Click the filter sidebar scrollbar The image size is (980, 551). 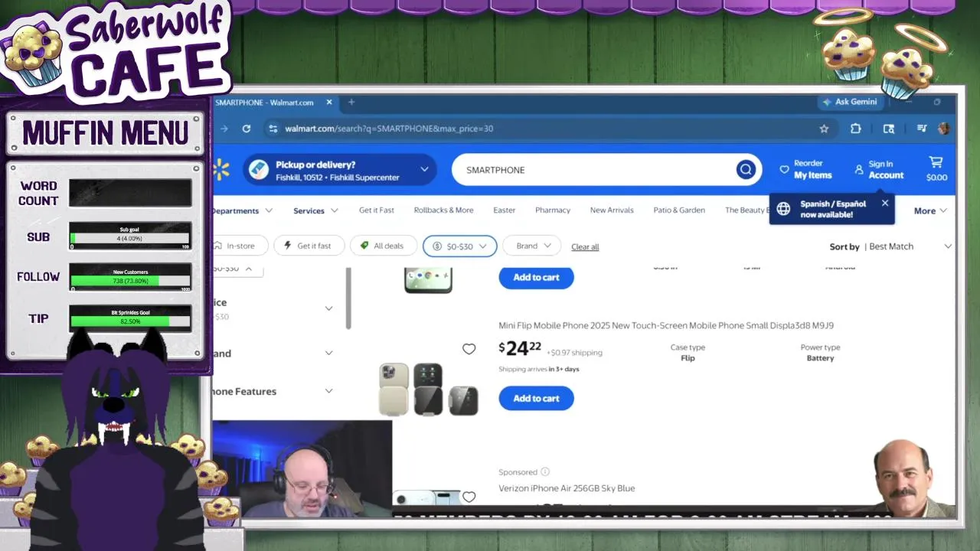348,298
